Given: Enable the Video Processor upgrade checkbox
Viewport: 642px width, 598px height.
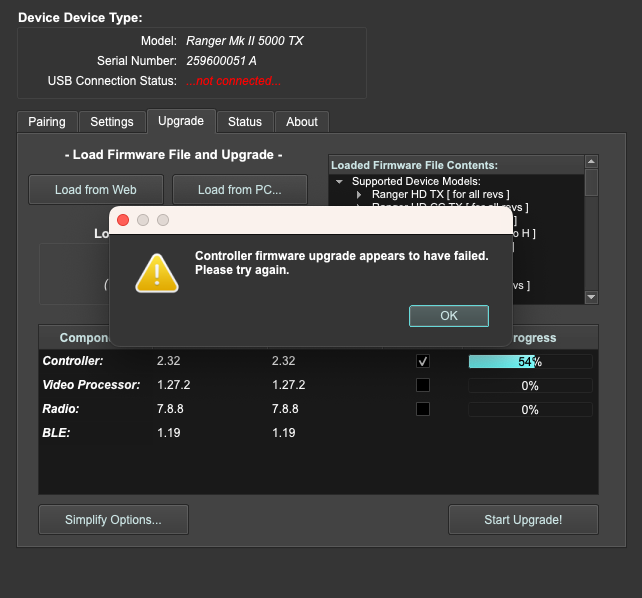Looking at the screenshot, I should point(423,385).
